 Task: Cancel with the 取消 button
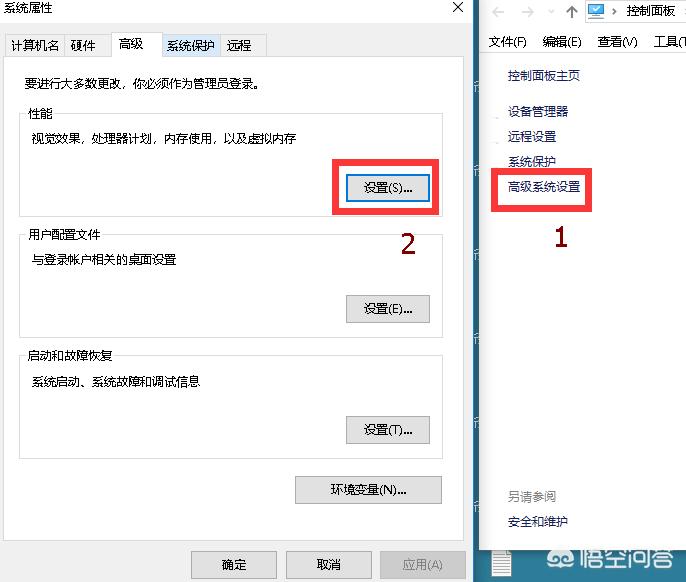pyautogui.click(x=329, y=565)
